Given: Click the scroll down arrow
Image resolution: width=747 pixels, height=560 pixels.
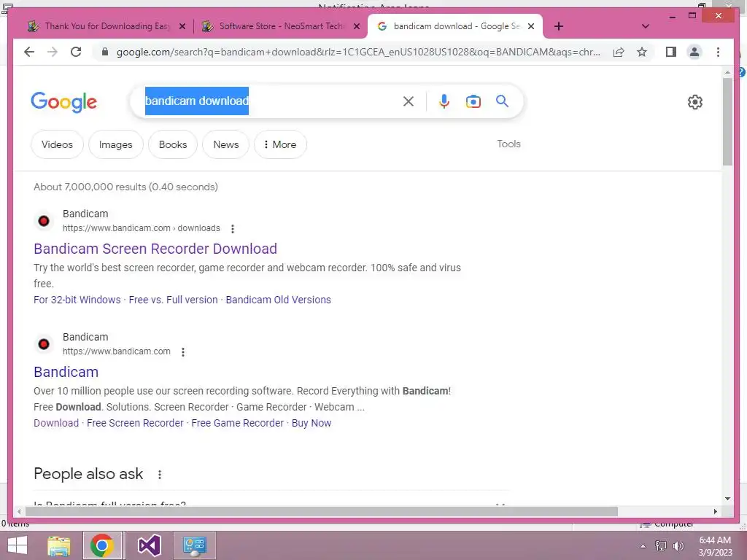Looking at the screenshot, I should click(x=727, y=499).
